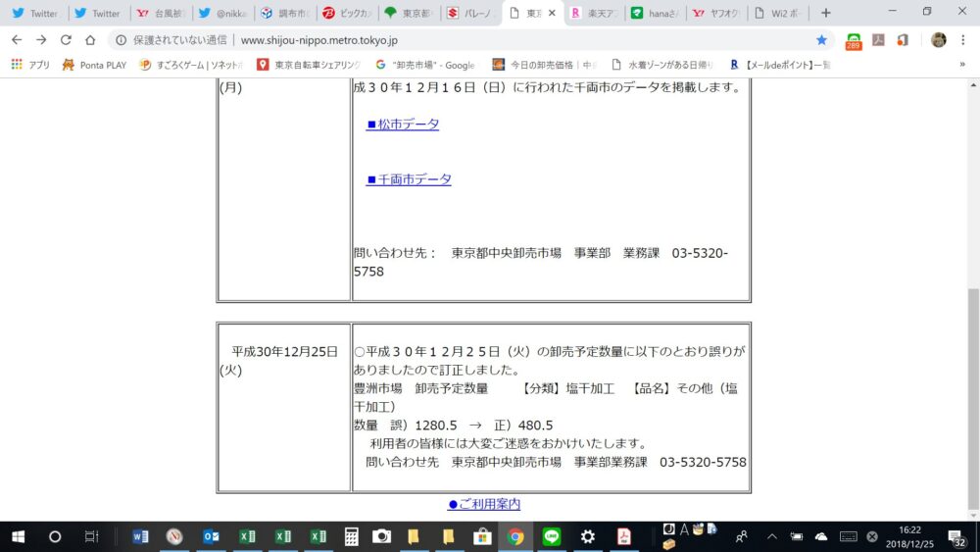Viewport: 980px width, 552px height.
Task: Click the ご利用案内 link
Action: coord(484,504)
